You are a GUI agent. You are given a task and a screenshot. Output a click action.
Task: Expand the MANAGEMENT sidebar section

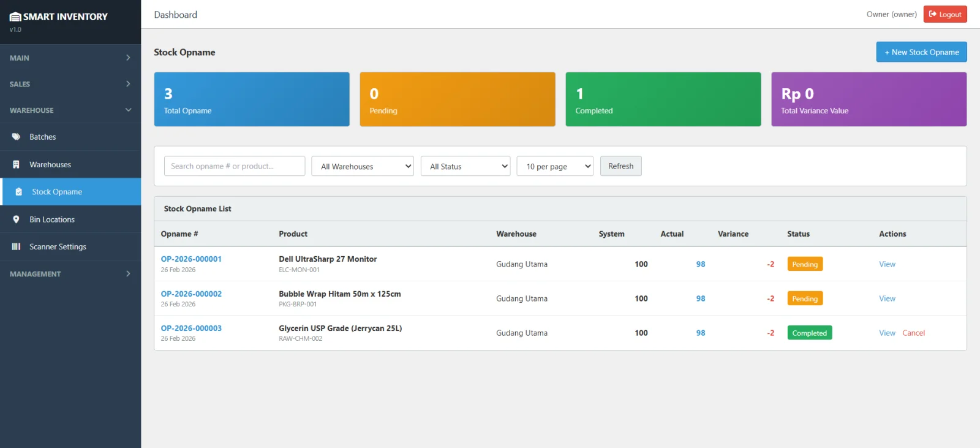pyautogui.click(x=70, y=274)
